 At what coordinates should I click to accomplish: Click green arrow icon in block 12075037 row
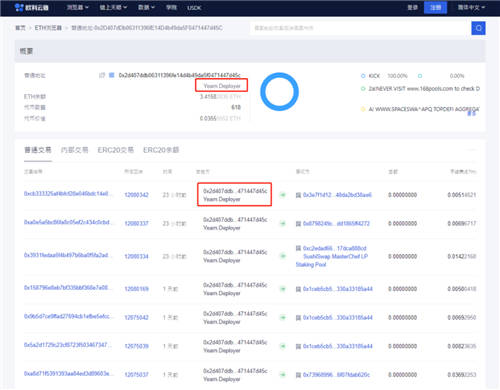coord(283,375)
